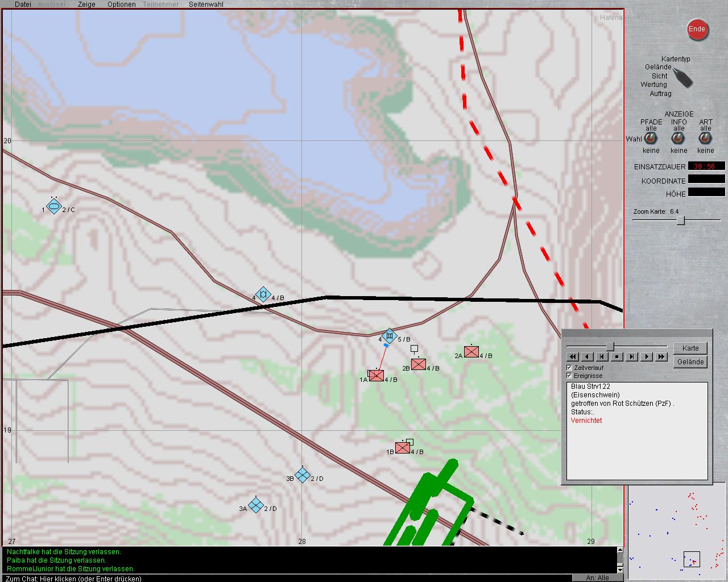Open the Datei menu
The width and height of the screenshot is (728, 582).
[23, 4]
